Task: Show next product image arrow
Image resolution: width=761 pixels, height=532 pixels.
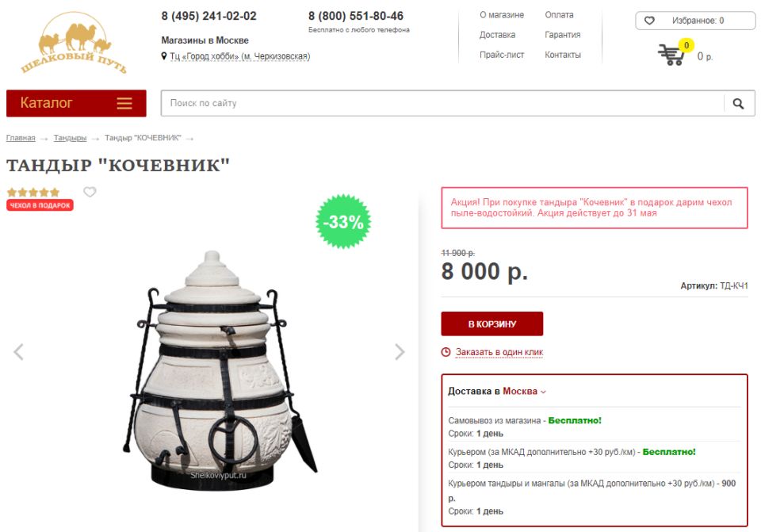Action: point(400,352)
